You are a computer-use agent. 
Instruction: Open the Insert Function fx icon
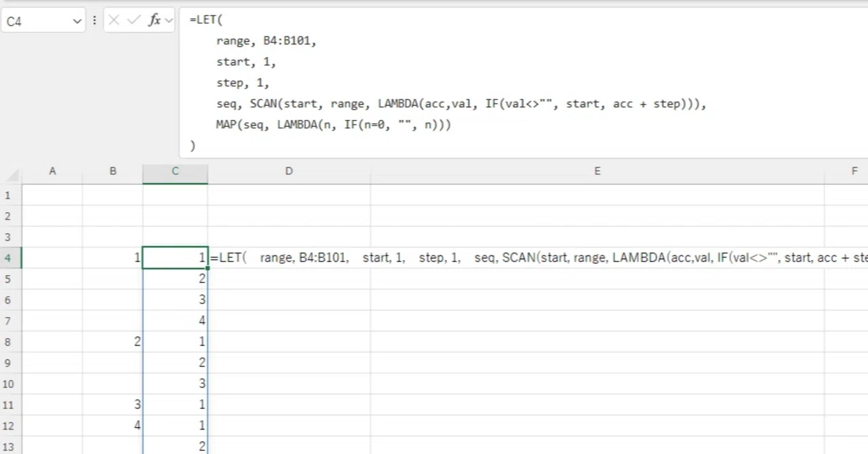(x=155, y=20)
